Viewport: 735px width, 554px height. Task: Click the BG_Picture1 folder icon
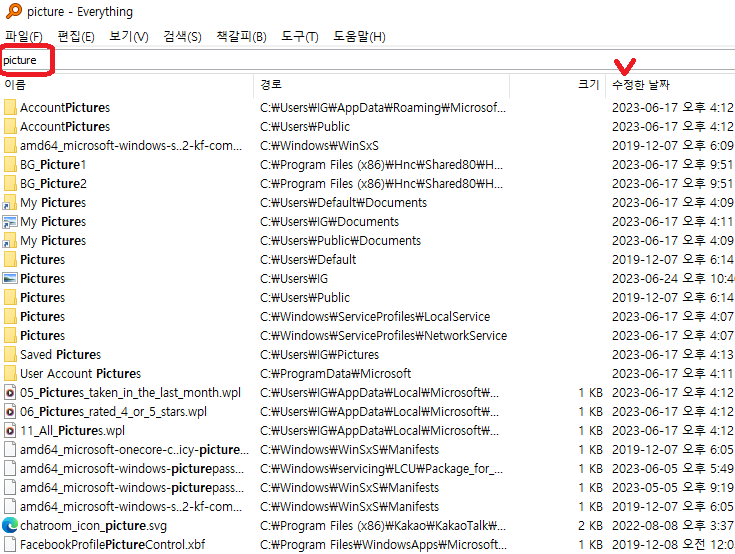coord(10,165)
